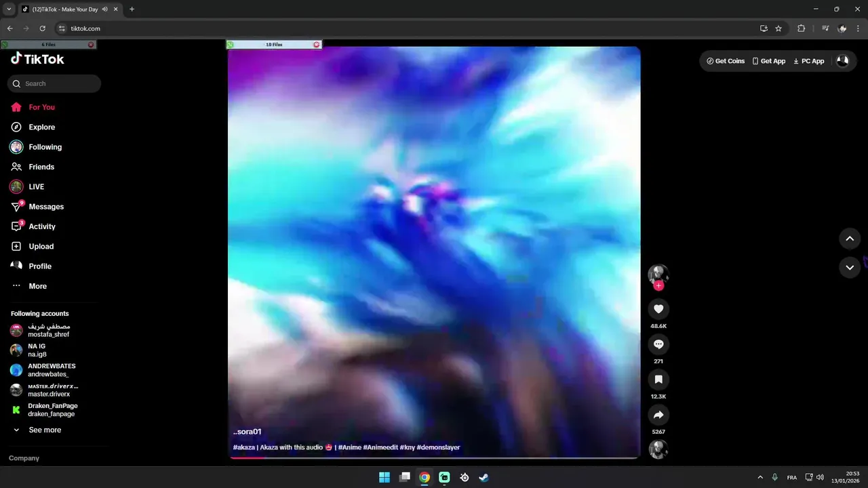Click the TikTok logo
868x488 pixels.
tap(37, 59)
